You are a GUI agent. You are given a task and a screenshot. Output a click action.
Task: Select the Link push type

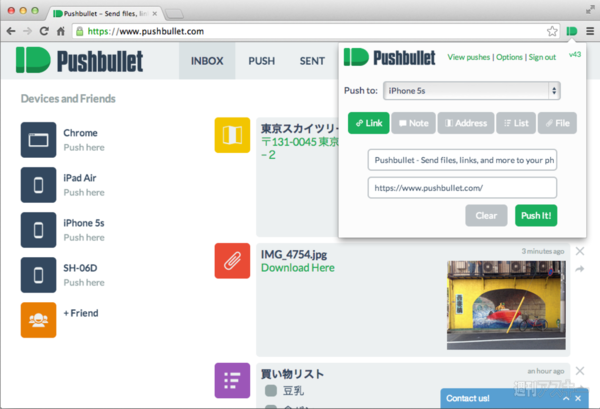(368, 123)
